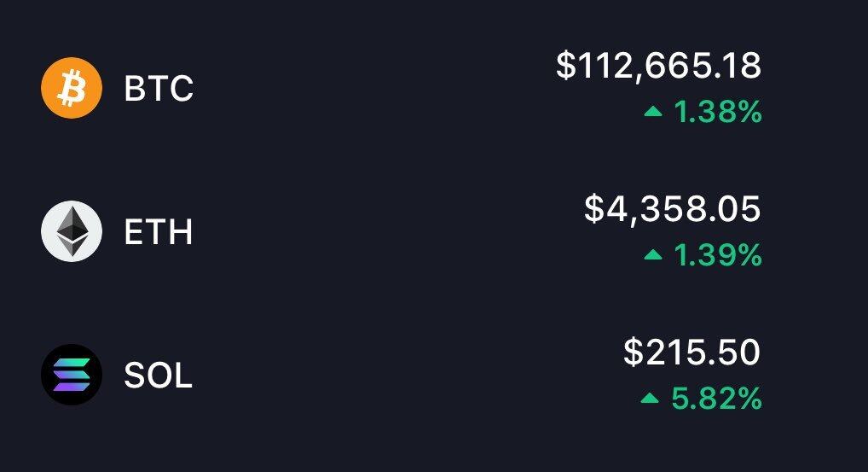The image size is (868, 472).
Task: Select the BTC ticker label
Action: point(159,88)
